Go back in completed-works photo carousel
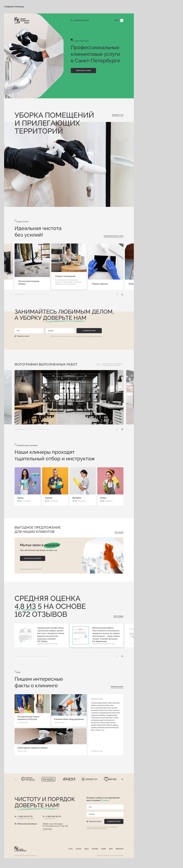183x868 pixels. (x=117, y=429)
